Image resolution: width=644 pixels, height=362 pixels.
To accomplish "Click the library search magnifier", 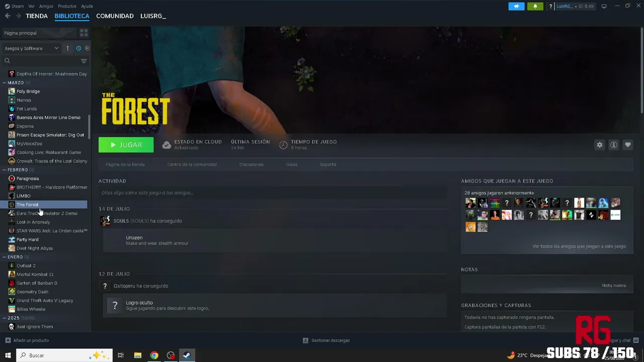I will (7, 61).
